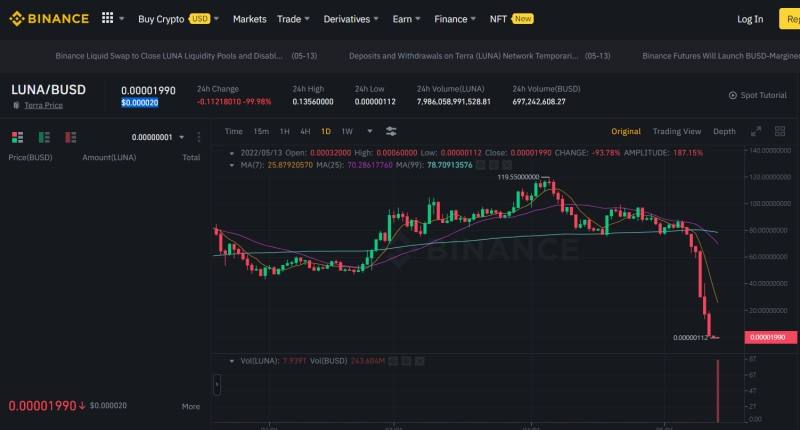Select the sell-orders-only book view icon
Image resolution: width=800 pixels, height=430 pixels.
click(70, 137)
